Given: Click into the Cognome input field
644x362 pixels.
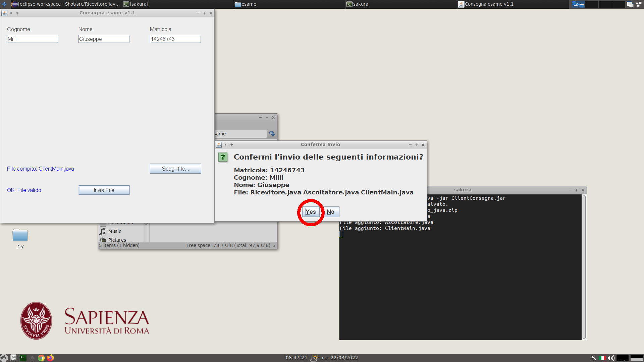Looking at the screenshot, I should (32, 39).
